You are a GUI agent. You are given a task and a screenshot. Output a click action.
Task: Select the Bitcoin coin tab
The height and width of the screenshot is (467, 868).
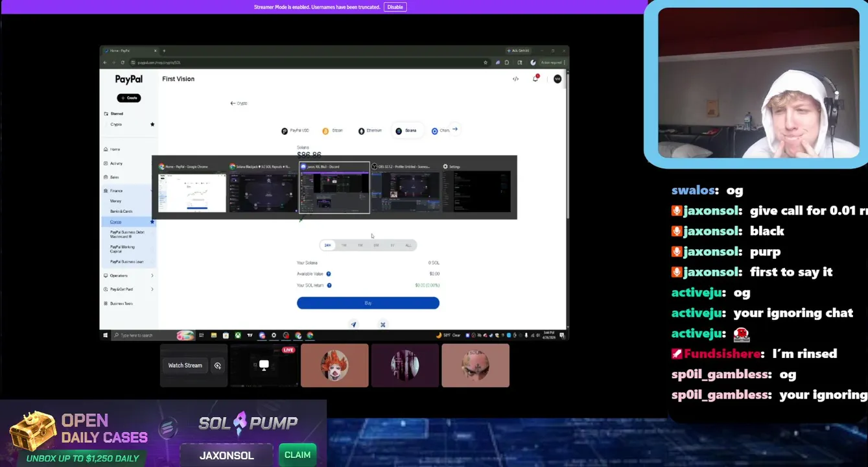pos(333,131)
